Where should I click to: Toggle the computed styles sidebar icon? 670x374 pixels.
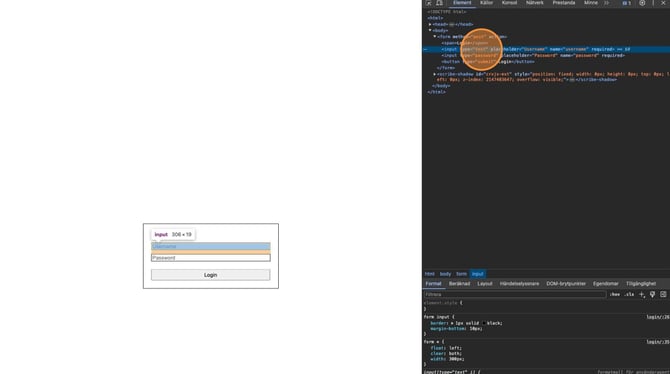click(663, 294)
